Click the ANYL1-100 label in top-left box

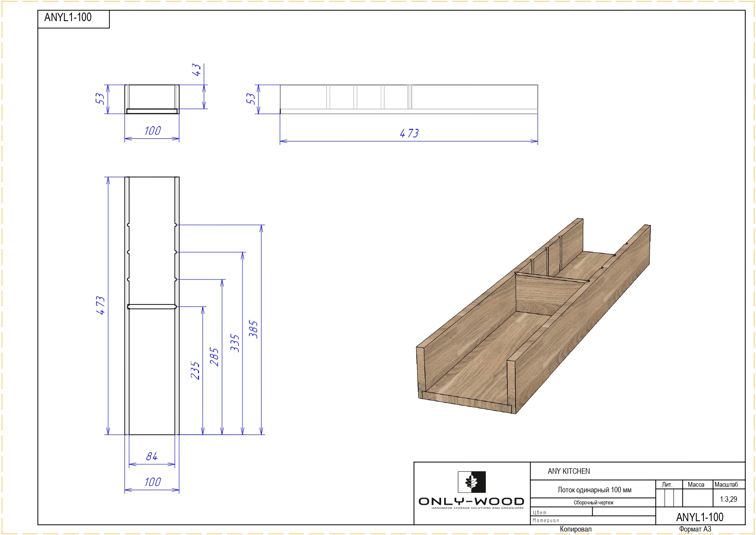tap(68, 18)
